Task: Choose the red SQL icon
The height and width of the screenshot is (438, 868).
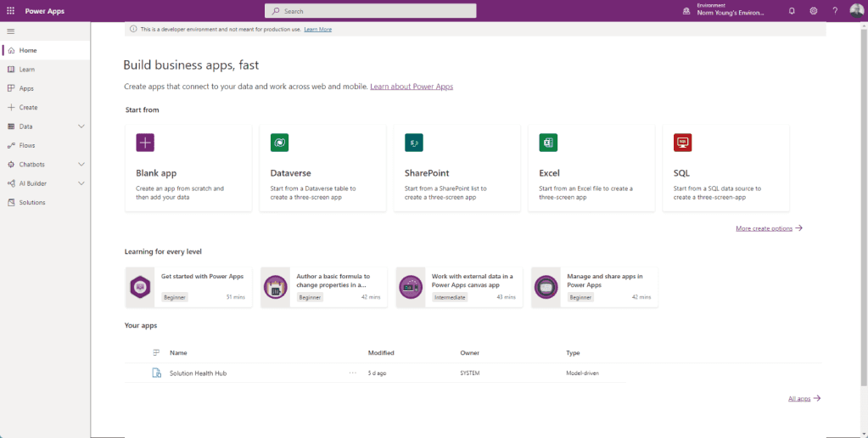Action: [682, 143]
